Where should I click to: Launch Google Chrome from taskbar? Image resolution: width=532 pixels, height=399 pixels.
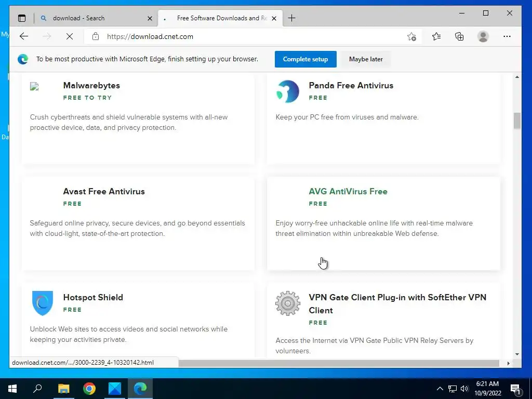[x=89, y=389]
